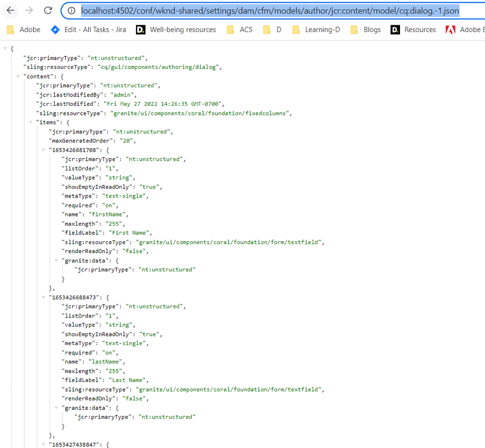Open the ACS bookmarks folder
The height and width of the screenshot is (448, 485).
point(240,30)
